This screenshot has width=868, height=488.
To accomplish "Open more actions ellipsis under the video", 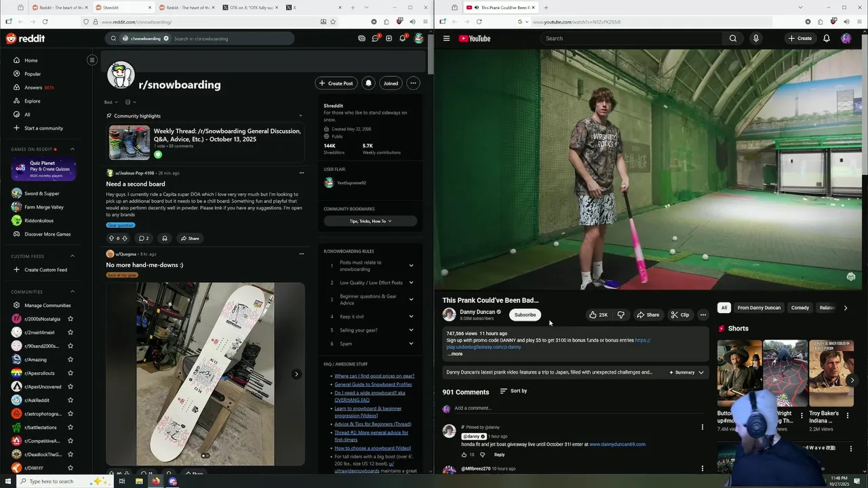I will coord(703,314).
